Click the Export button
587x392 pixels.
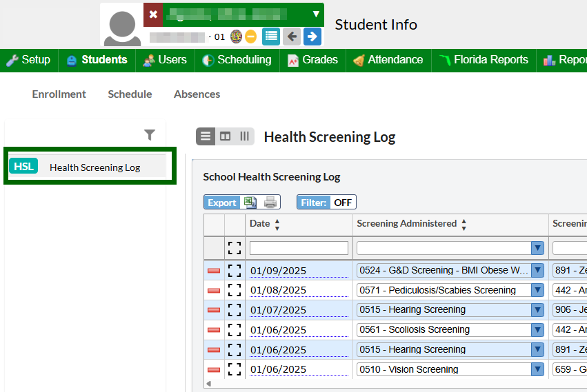(222, 203)
